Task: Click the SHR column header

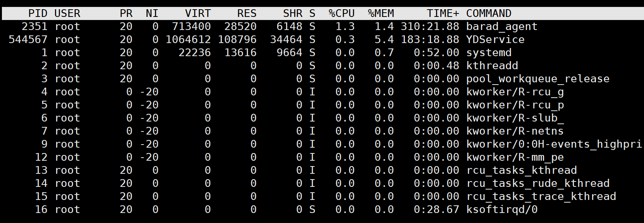Action: 293,13
